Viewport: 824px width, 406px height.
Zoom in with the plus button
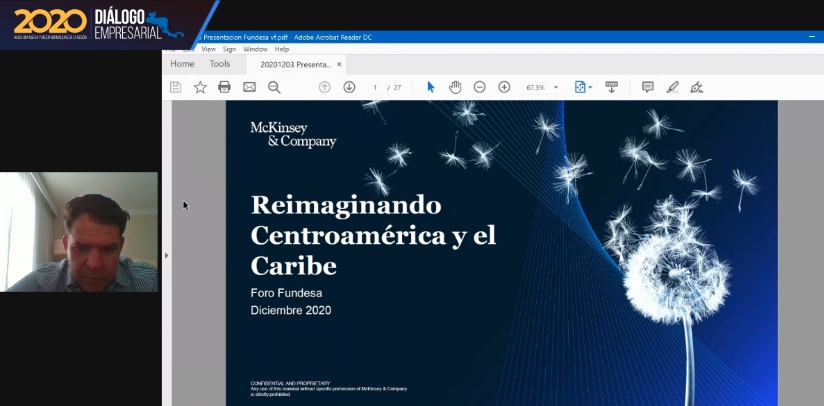[504, 87]
